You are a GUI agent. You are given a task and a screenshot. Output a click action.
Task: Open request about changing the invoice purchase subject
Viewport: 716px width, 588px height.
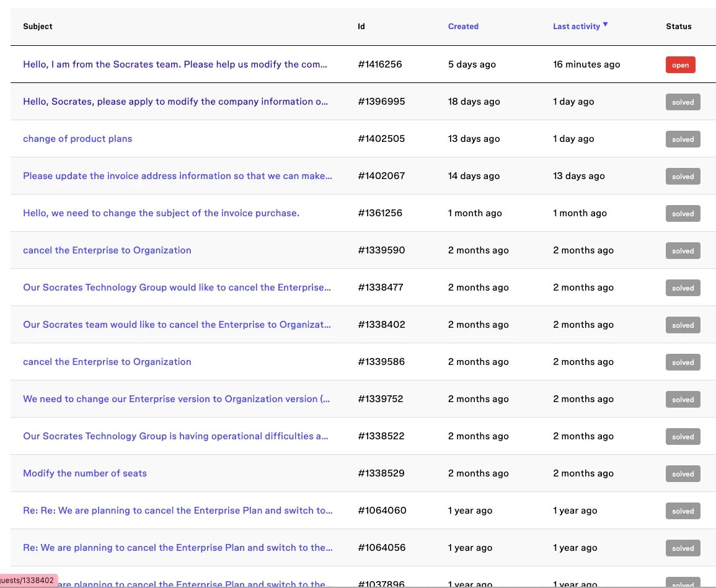click(x=161, y=213)
